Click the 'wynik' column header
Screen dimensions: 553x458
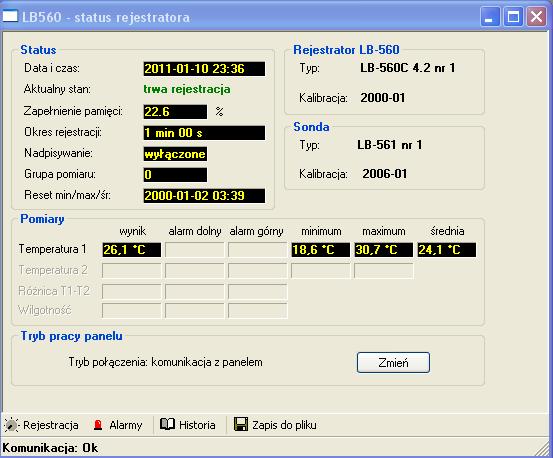point(133,232)
